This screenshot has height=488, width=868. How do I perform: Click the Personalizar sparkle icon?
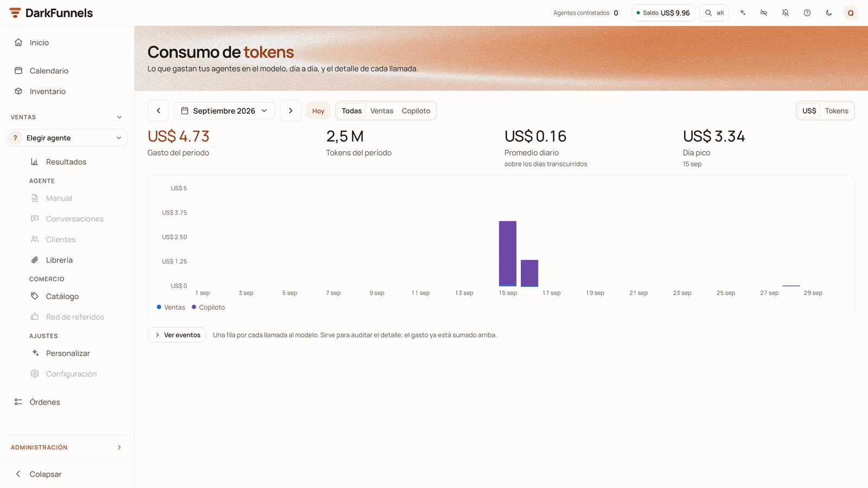[35, 353]
